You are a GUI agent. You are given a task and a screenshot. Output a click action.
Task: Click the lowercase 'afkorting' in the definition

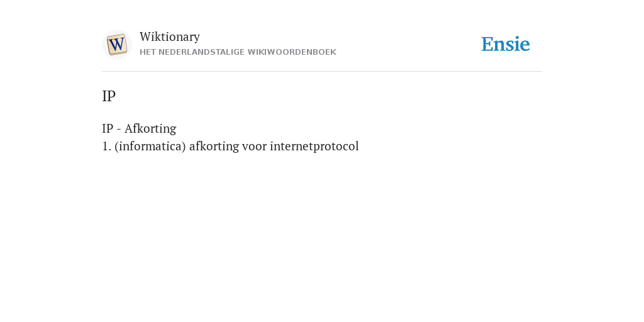click(214, 146)
